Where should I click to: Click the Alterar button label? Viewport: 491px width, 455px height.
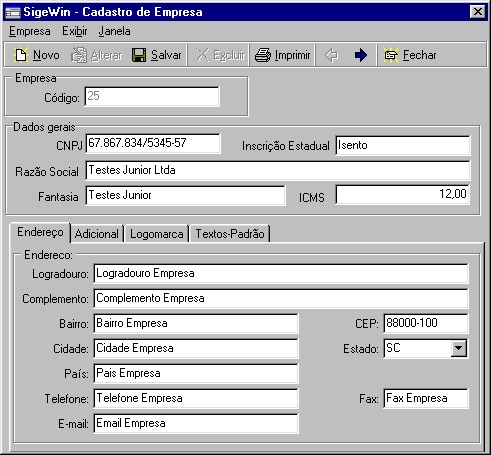click(107, 55)
